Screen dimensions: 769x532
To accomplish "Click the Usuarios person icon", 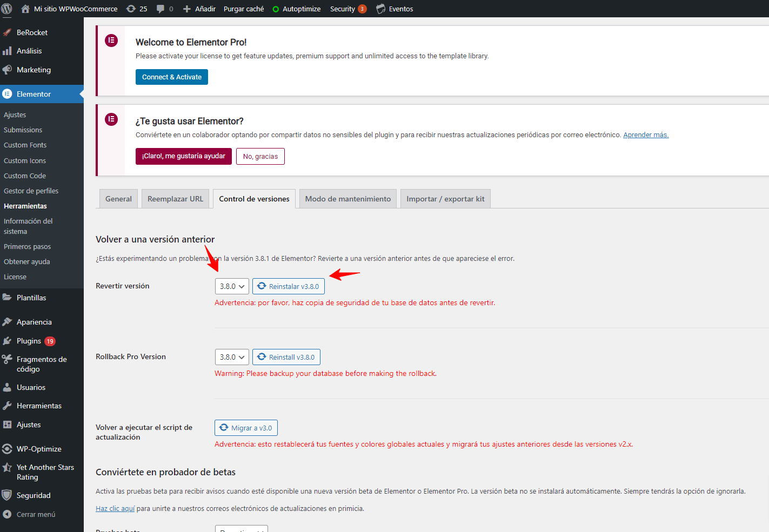I will point(7,387).
